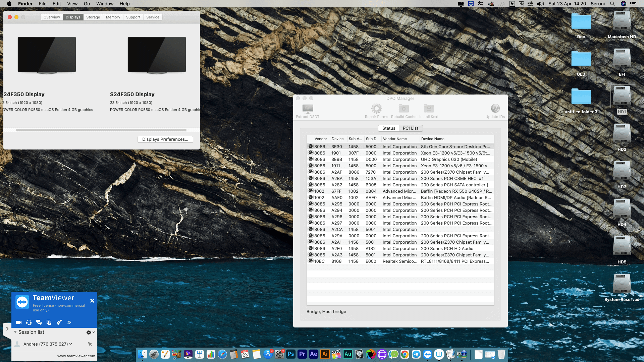The width and height of the screenshot is (644, 362).
Task: Launch Photoshop from the Dock
Action: (x=290, y=354)
